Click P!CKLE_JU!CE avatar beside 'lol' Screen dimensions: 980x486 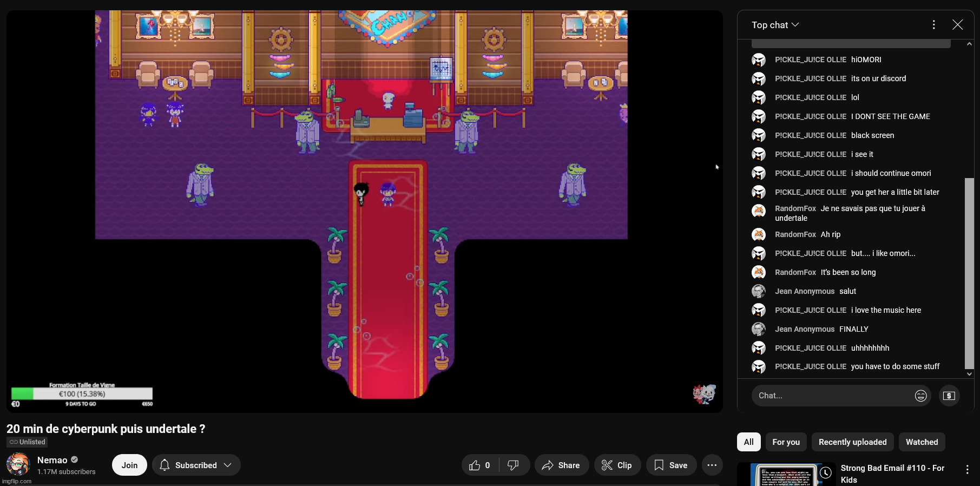click(759, 97)
